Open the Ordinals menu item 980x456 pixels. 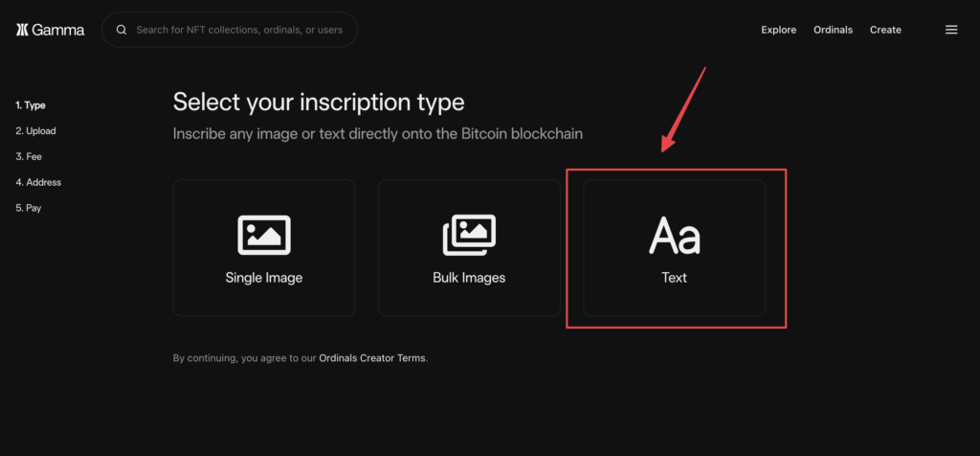[834, 30]
